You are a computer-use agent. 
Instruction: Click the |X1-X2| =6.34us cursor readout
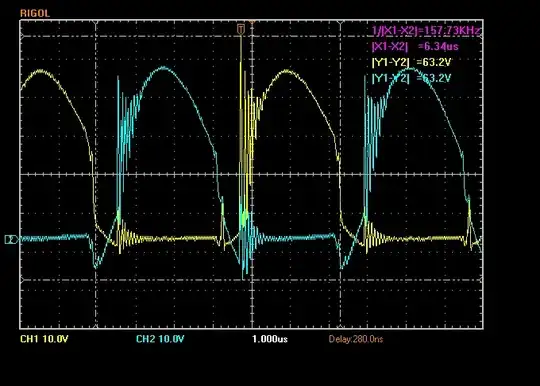(415, 46)
